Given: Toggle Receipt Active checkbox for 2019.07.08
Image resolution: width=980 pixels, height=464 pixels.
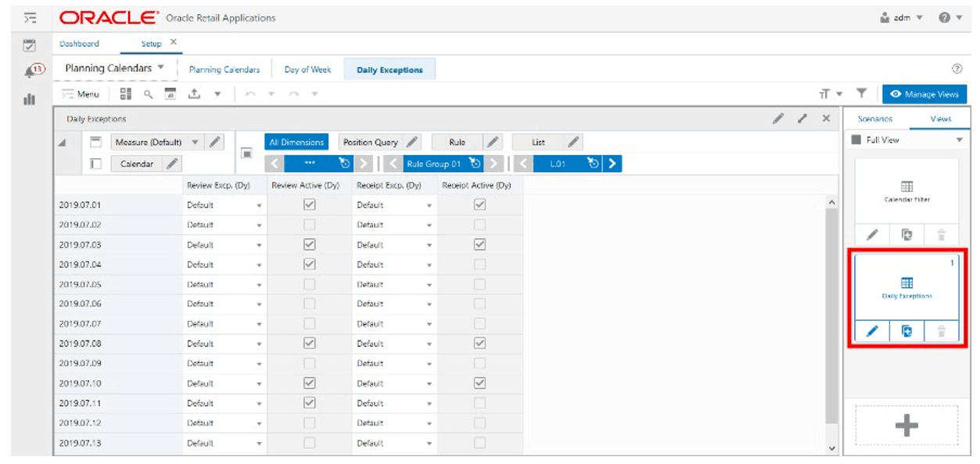Looking at the screenshot, I should coord(480,344).
